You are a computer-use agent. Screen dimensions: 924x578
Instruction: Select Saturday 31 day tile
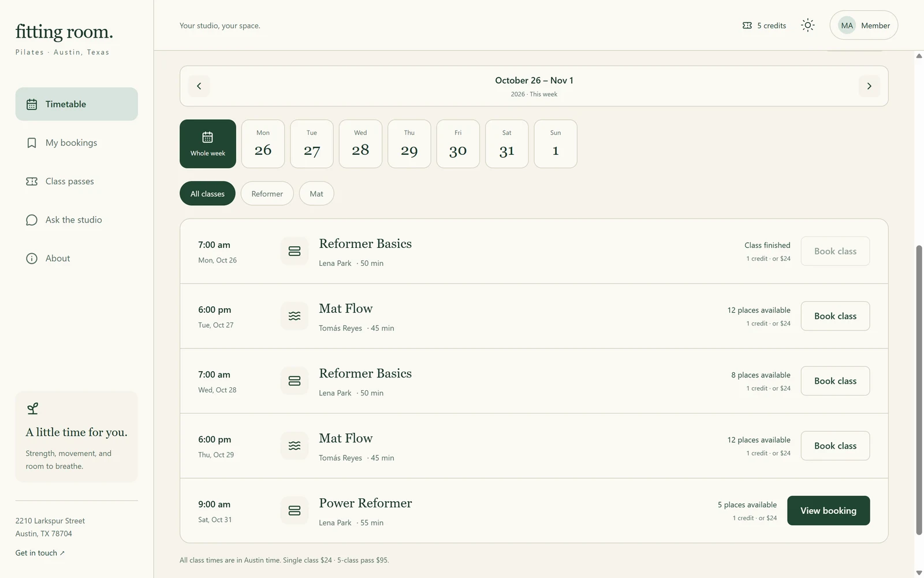(x=507, y=144)
